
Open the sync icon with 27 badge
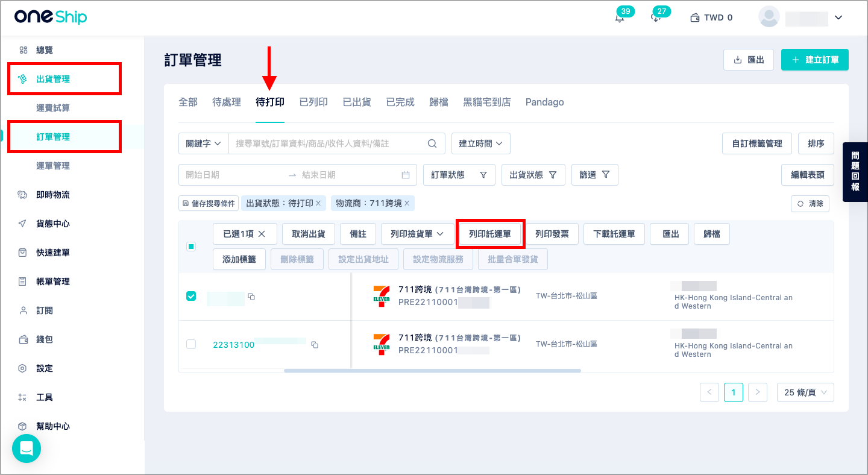pyautogui.click(x=655, y=17)
